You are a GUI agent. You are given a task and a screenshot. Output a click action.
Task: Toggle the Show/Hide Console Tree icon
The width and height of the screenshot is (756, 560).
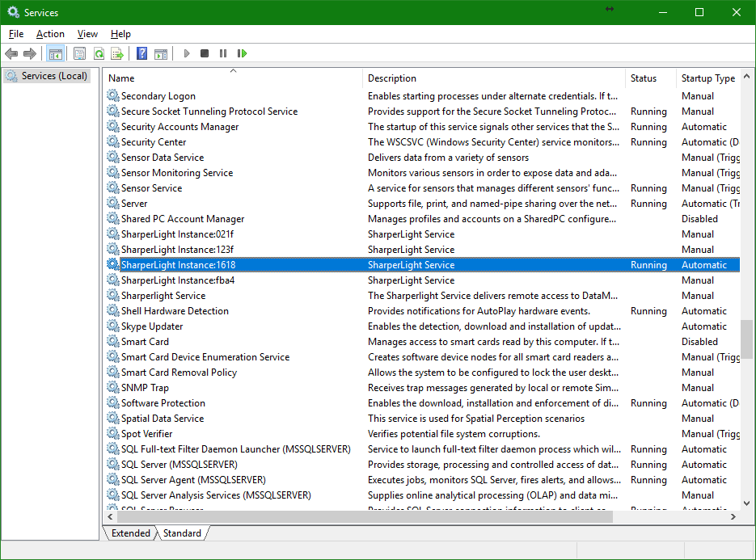(x=56, y=53)
